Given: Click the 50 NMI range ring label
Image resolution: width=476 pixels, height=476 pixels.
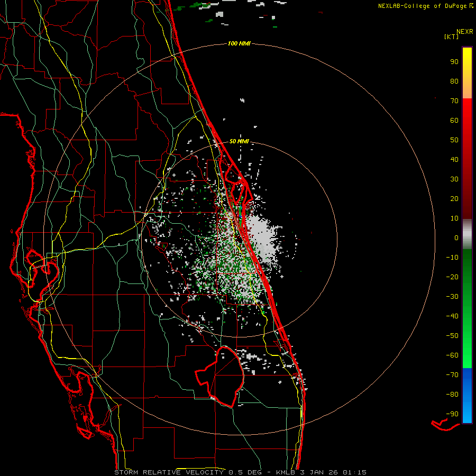Looking at the screenshot, I should [x=239, y=141].
